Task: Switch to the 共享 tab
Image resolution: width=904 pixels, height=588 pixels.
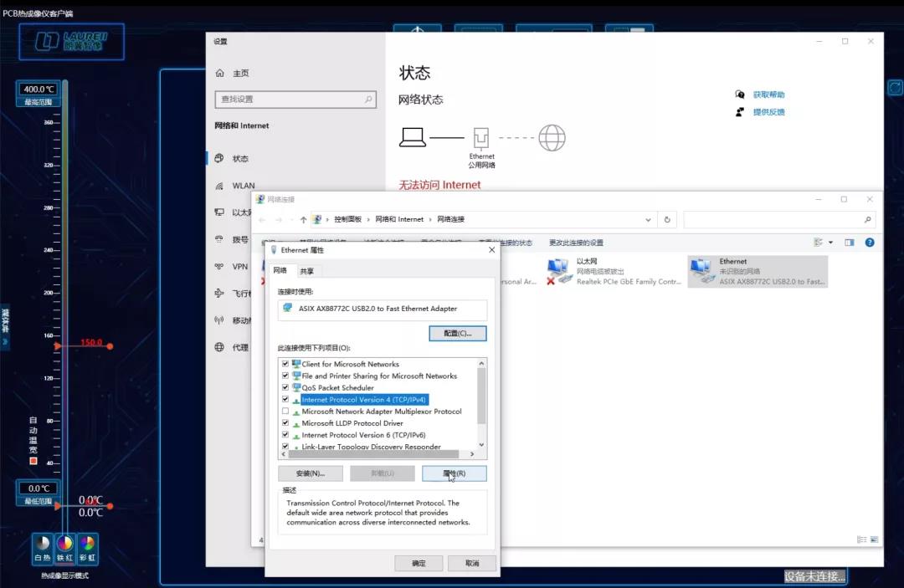Action: point(306,271)
